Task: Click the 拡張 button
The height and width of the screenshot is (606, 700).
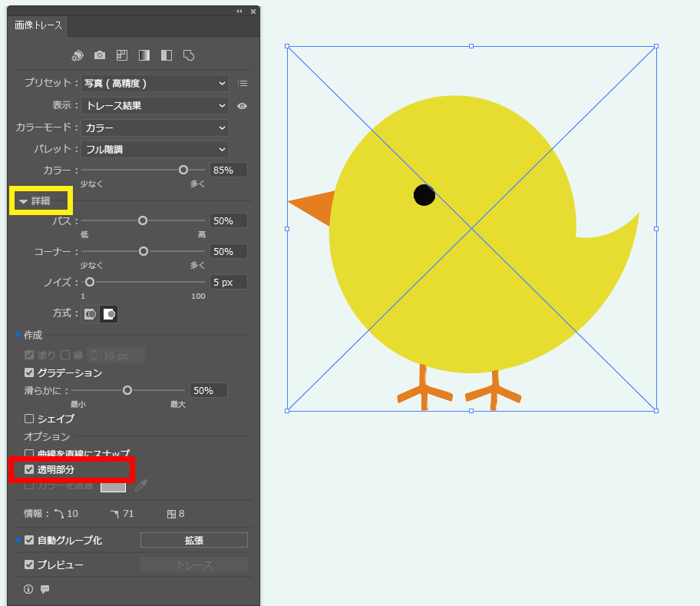Action: pos(193,540)
